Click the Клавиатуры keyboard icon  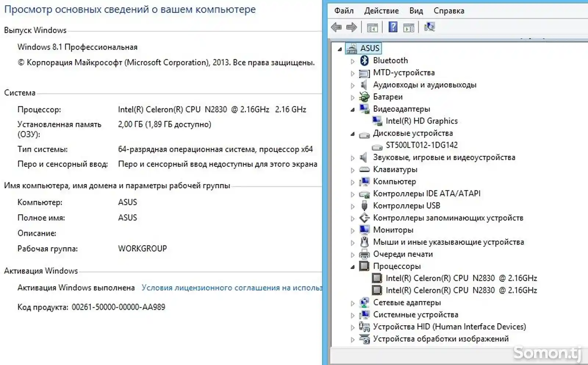point(364,170)
